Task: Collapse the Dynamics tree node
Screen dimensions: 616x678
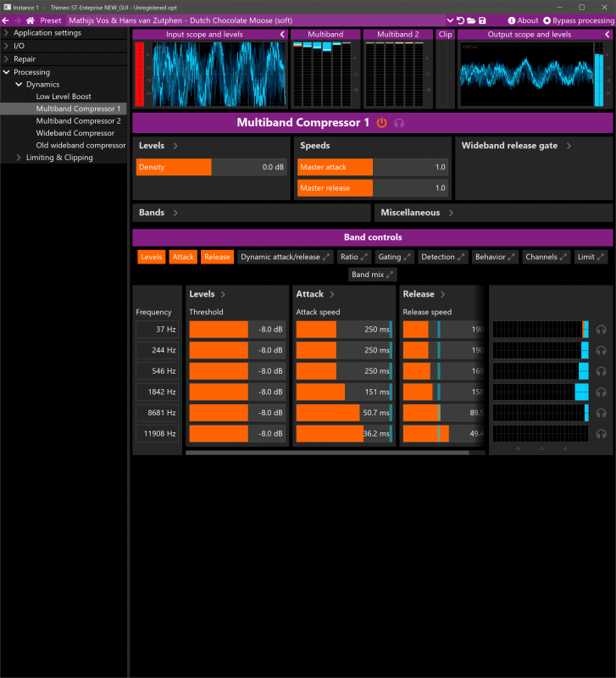Action: (x=19, y=84)
